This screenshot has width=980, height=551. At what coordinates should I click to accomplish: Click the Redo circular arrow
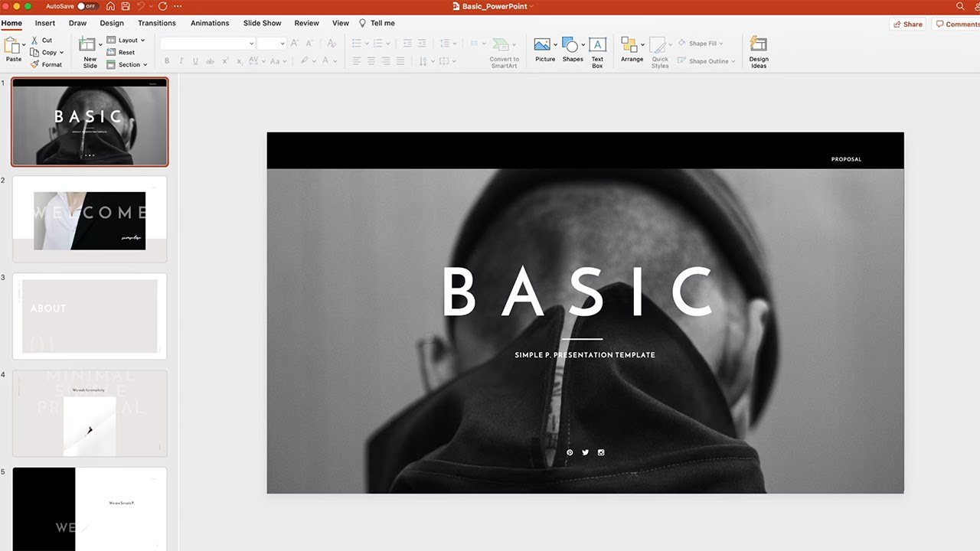coord(162,6)
